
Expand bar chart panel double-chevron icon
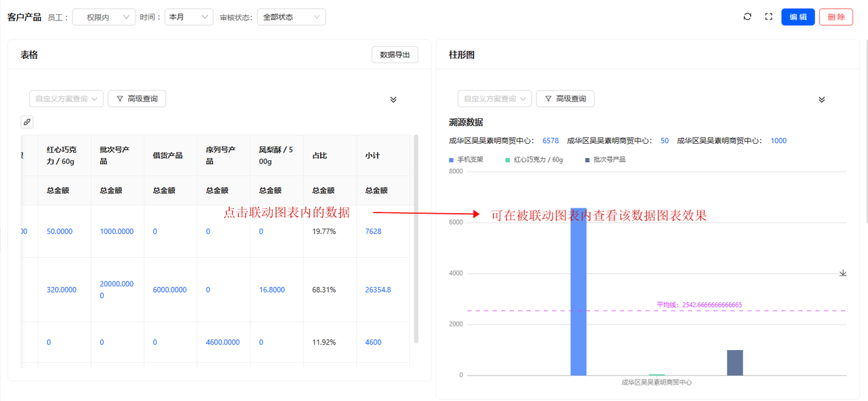click(822, 100)
